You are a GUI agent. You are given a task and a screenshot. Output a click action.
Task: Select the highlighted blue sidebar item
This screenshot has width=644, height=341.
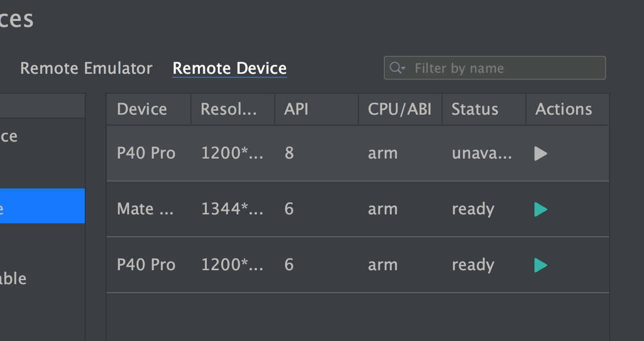(x=42, y=206)
